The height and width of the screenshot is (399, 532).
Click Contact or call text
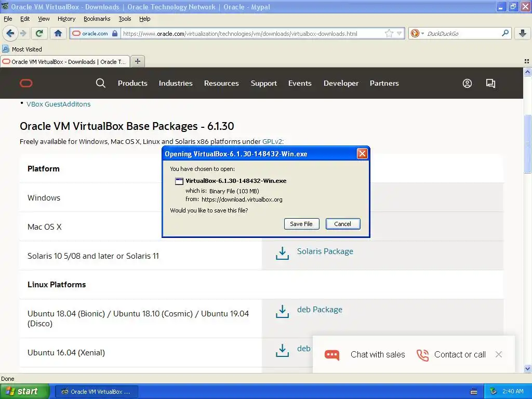460,354
